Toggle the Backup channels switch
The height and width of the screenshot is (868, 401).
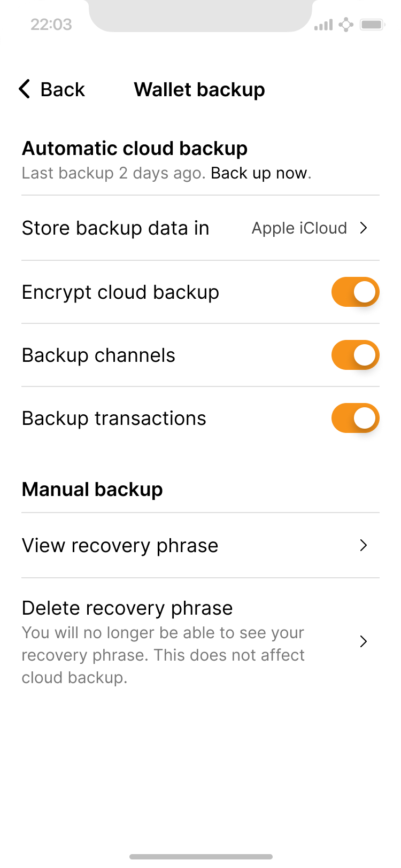coord(355,355)
